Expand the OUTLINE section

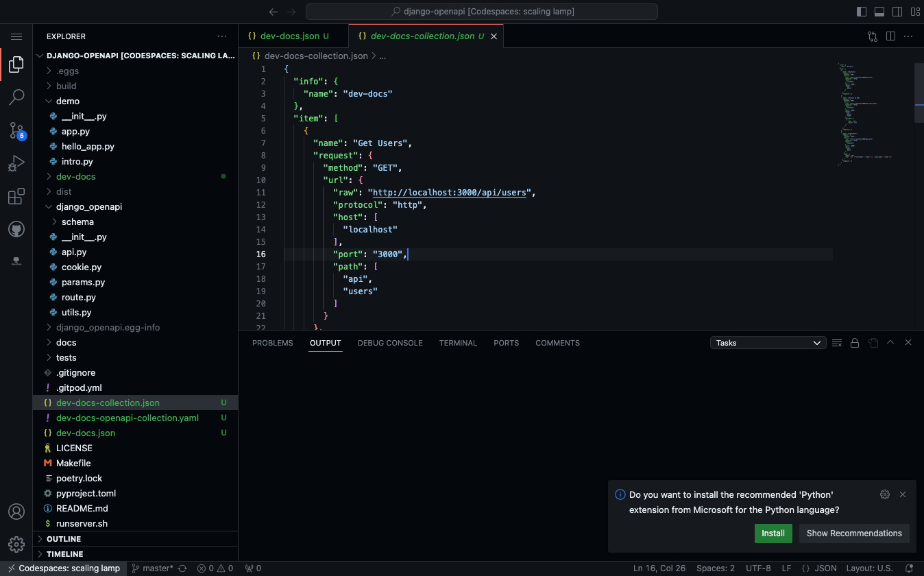pyautogui.click(x=64, y=539)
